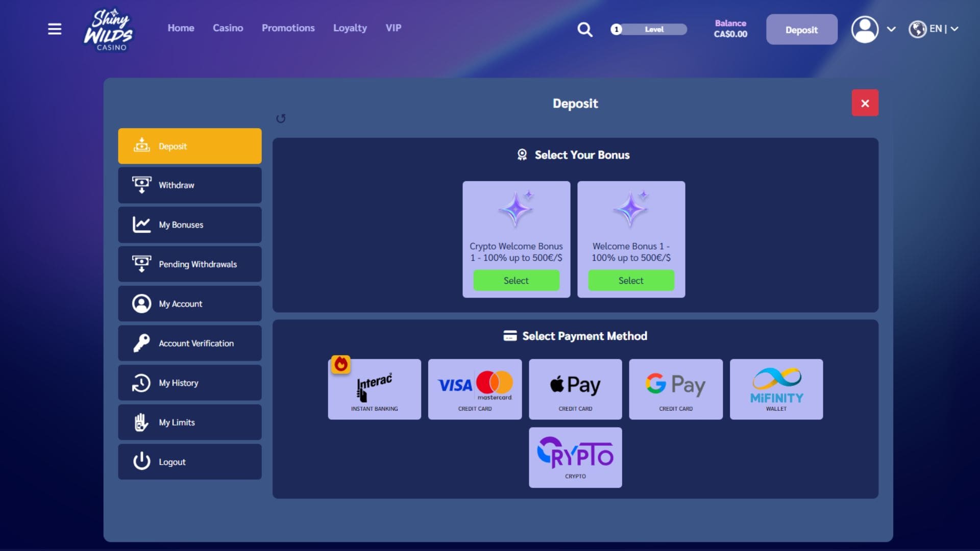Click the Select Payment Method heading

click(x=584, y=336)
